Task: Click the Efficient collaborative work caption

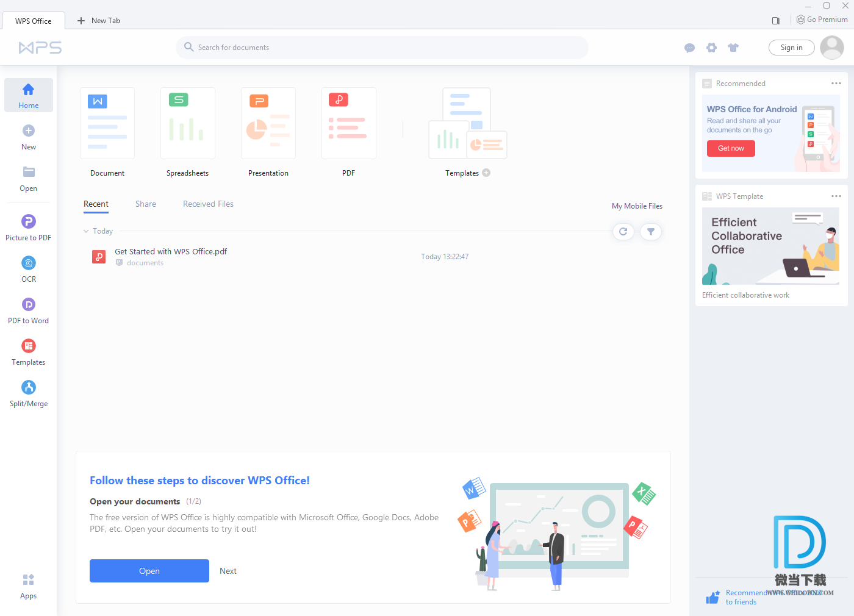Action: click(745, 295)
